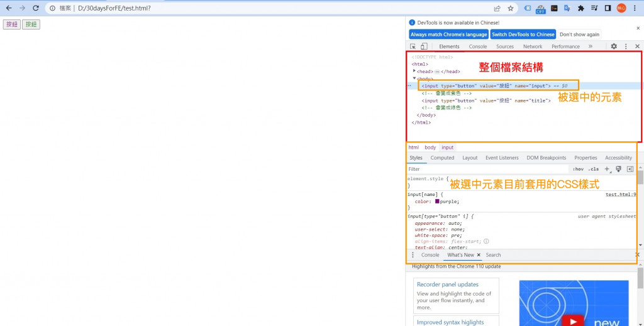644x326 pixels.
Task: Switch to the Elements tab
Action: coord(449,46)
